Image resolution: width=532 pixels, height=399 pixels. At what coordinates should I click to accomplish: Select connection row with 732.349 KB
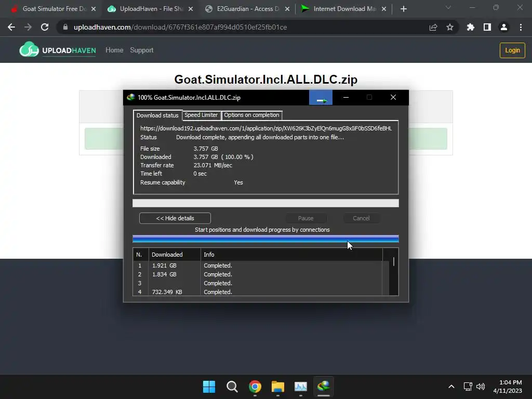(x=261, y=292)
